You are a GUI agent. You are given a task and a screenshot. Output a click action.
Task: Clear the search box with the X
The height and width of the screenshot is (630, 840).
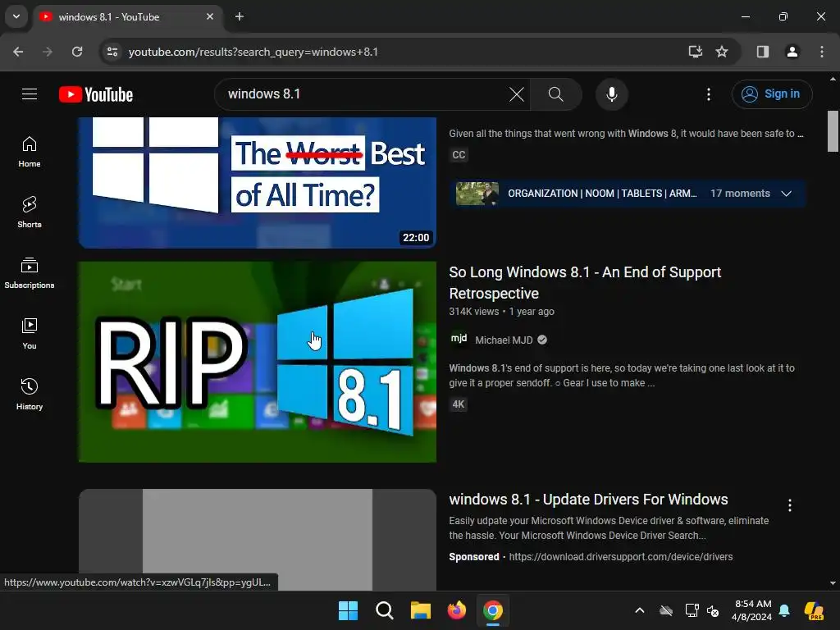[517, 94]
